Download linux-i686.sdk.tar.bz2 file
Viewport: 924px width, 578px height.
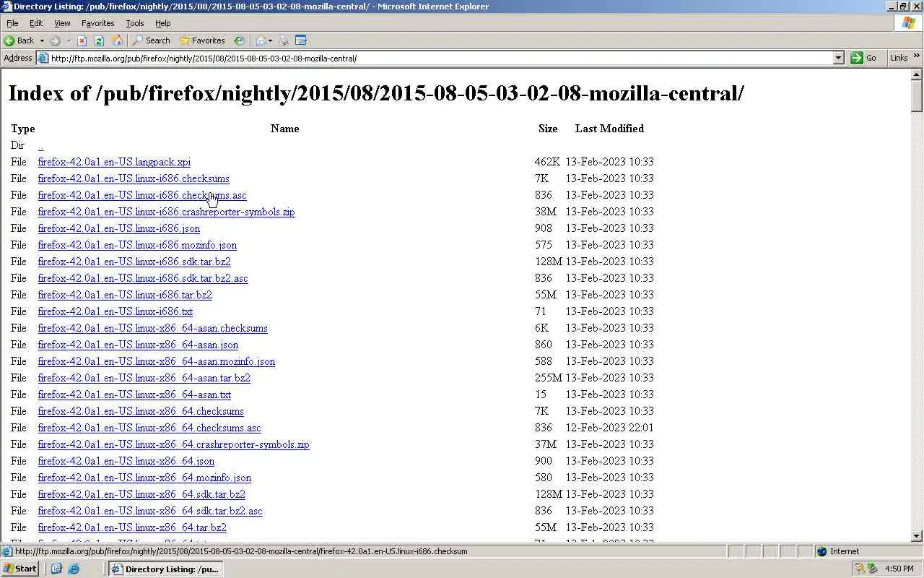[x=134, y=262]
